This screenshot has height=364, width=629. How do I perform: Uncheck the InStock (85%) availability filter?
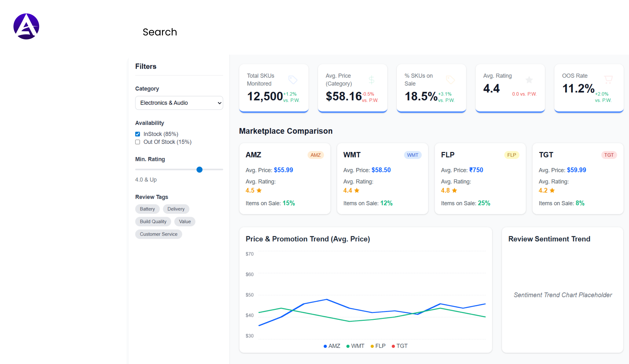138,134
